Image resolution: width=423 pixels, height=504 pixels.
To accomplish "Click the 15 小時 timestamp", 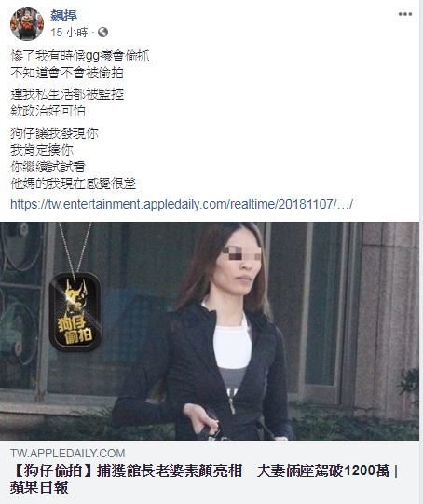I will [69, 33].
